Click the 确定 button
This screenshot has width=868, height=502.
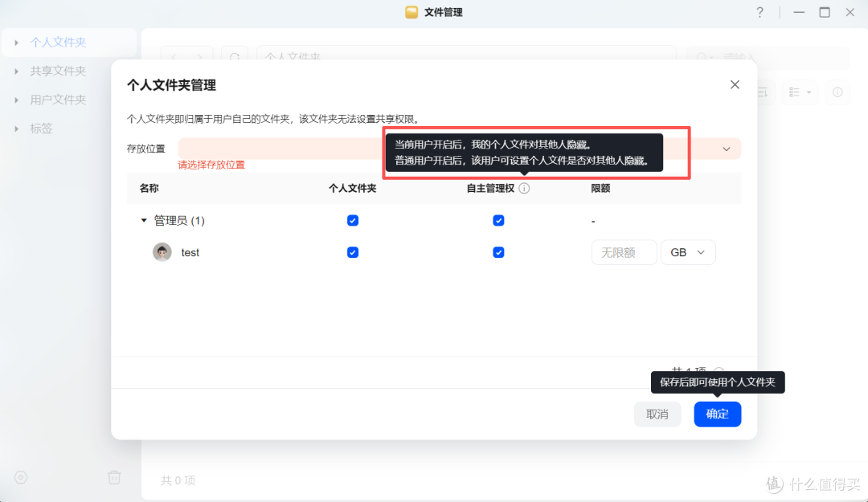[718, 414]
